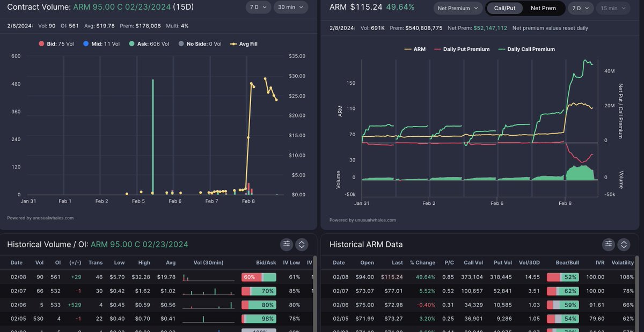The image size is (644, 332).
Task: Click Powered by unusualwhales.com under contract chart
Action: tap(40, 218)
